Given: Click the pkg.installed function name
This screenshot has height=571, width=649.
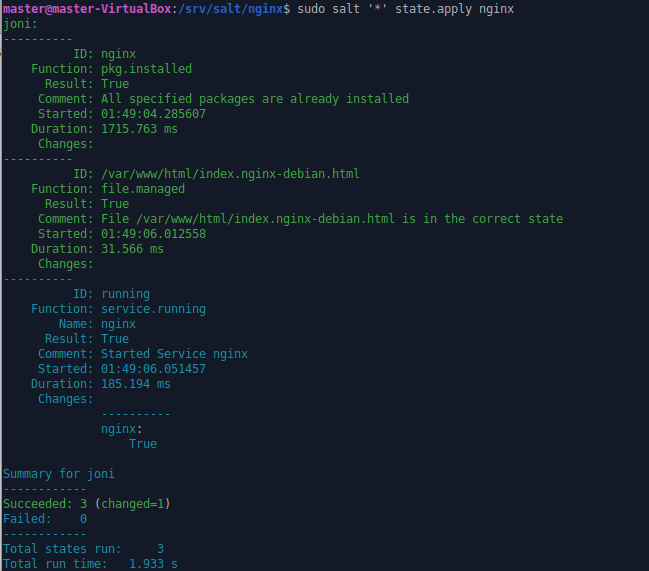Looking at the screenshot, I should 146,69.
